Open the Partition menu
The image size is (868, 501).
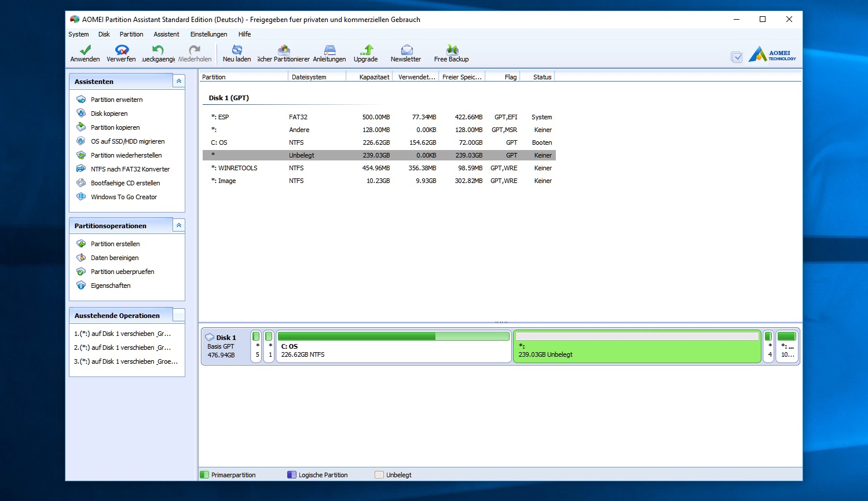tap(131, 34)
